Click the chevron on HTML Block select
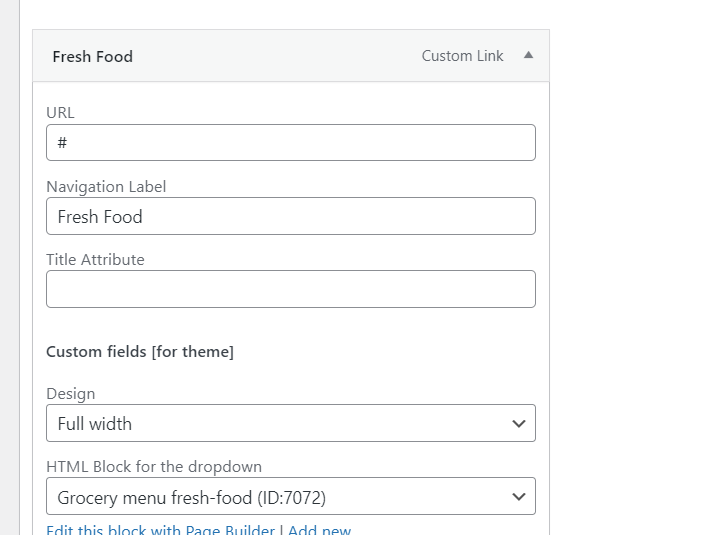This screenshot has height=535, width=724. [x=518, y=497]
